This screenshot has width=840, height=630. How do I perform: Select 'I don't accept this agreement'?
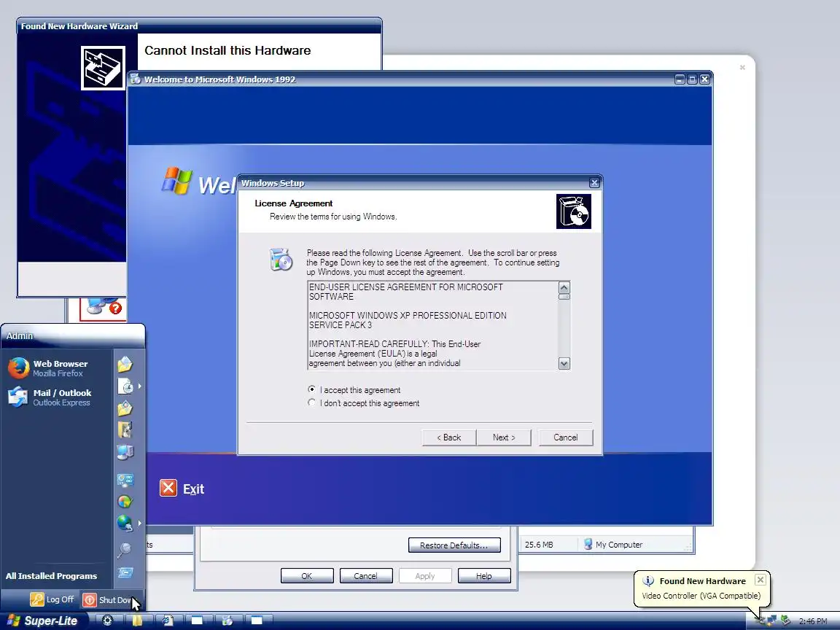coord(364,402)
